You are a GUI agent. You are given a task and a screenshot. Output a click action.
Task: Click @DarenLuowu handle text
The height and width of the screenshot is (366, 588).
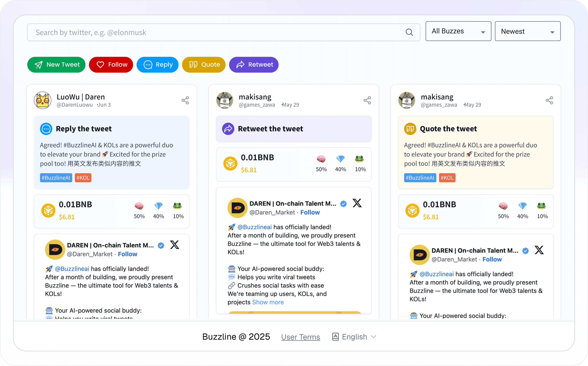click(x=75, y=105)
